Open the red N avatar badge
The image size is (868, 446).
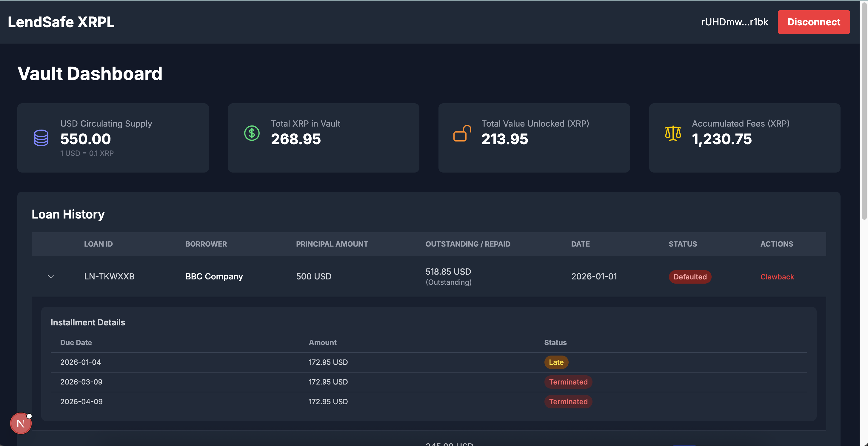(21, 423)
